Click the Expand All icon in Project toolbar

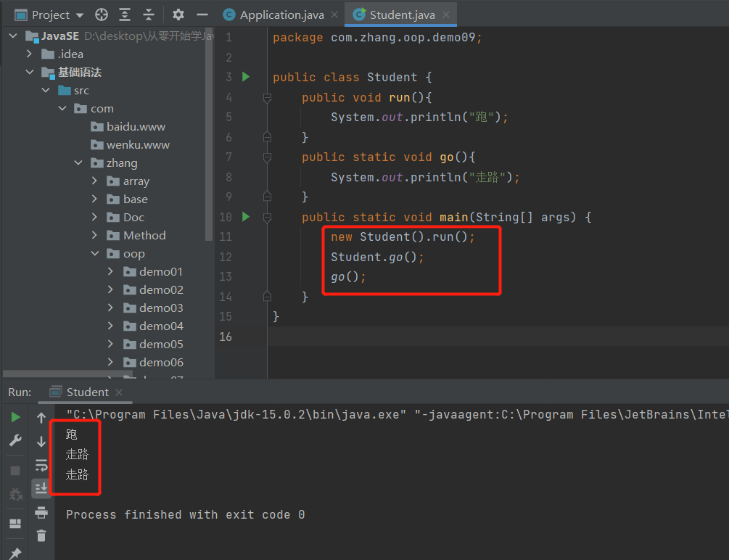pyautogui.click(x=125, y=15)
